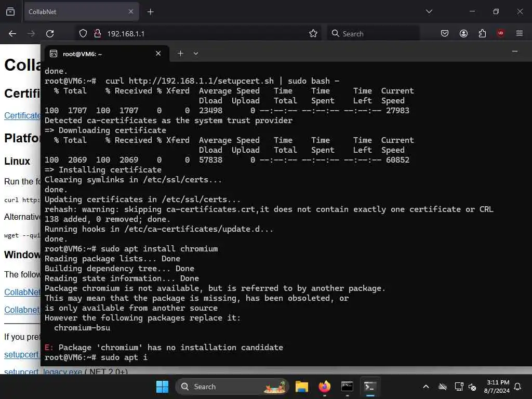Click the insecure connection padlock icon

(x=97, y=34)
